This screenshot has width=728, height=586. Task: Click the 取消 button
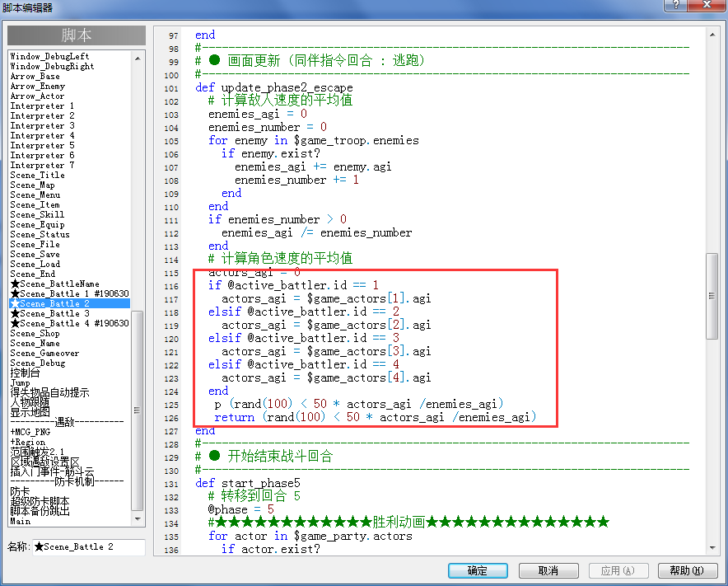click(548, 570)
